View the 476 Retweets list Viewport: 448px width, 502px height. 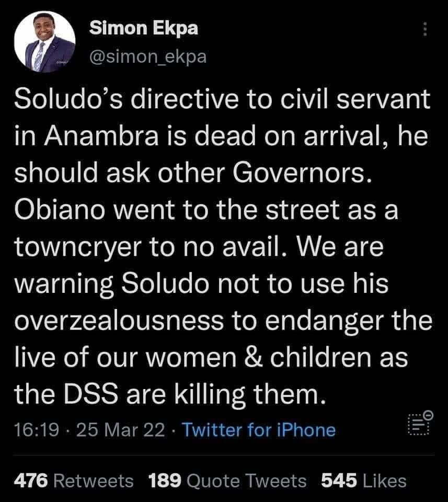coord(73,480)
